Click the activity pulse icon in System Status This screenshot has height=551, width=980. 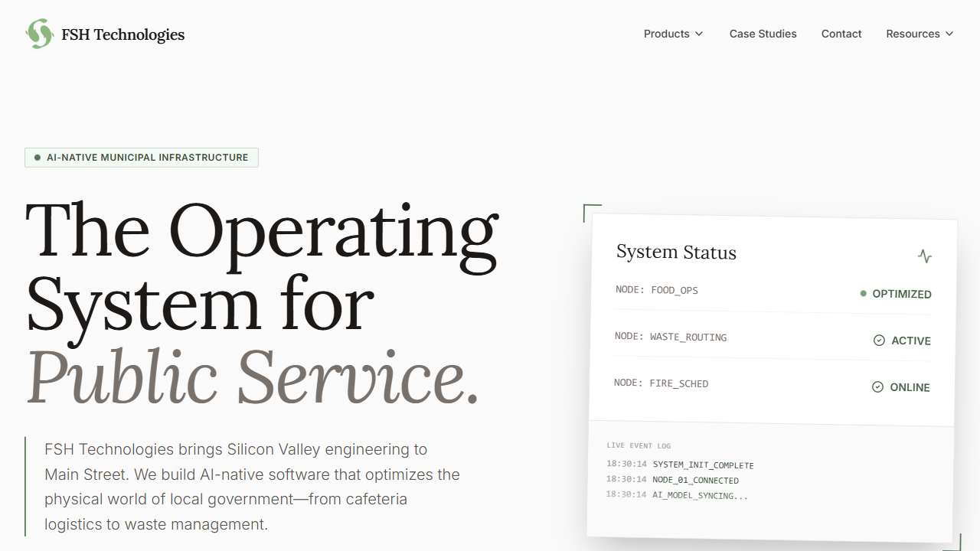coord(925,256)
